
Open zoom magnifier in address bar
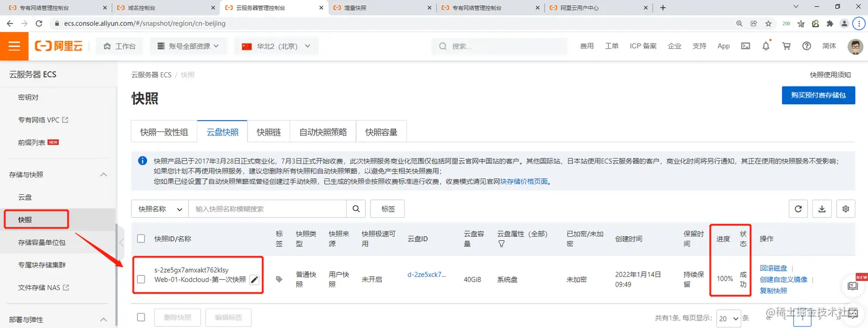[739, 24]
